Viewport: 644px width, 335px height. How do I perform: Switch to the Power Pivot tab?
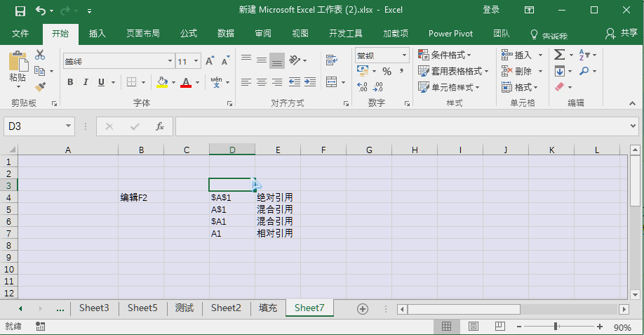(x=450, y=34)
